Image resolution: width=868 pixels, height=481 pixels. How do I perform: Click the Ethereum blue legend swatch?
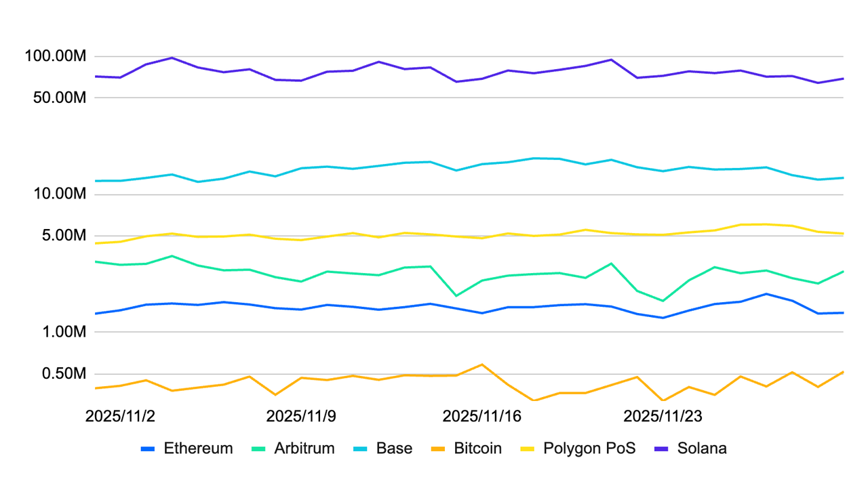click(x=149, y=449)
